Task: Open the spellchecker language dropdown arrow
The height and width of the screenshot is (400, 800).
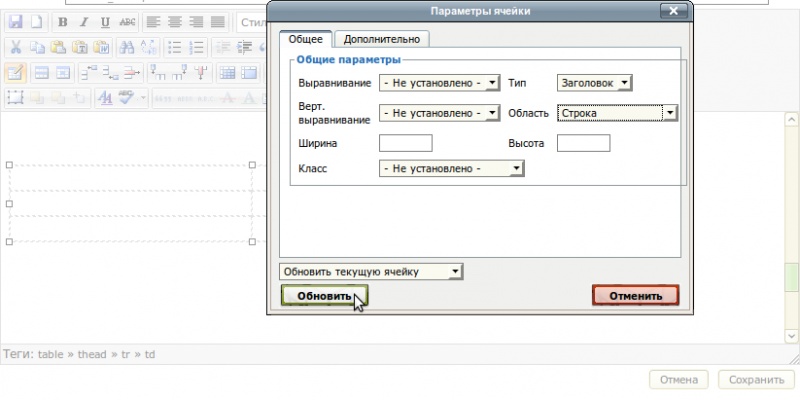Action: click(x=142, y=98)
